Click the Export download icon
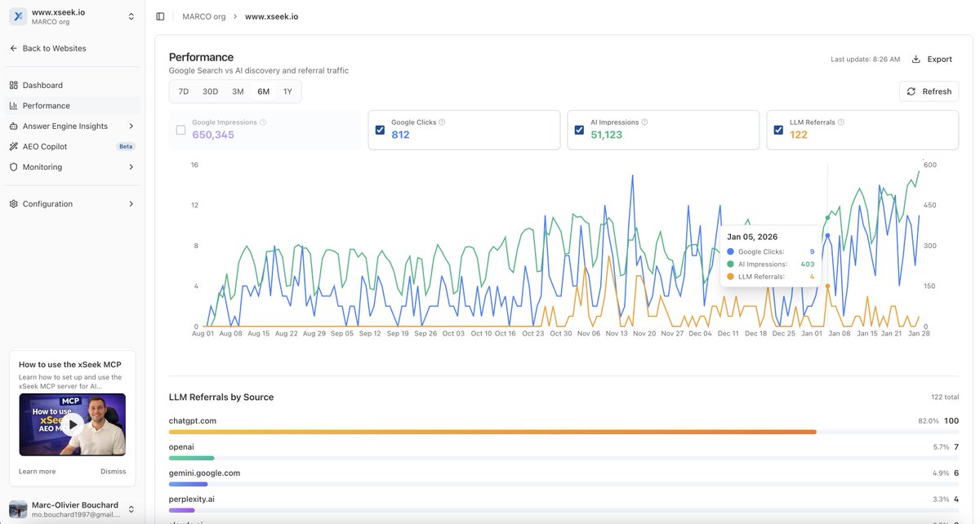The height and width of the screenshot is (524, 980). (x=916, y=59)
